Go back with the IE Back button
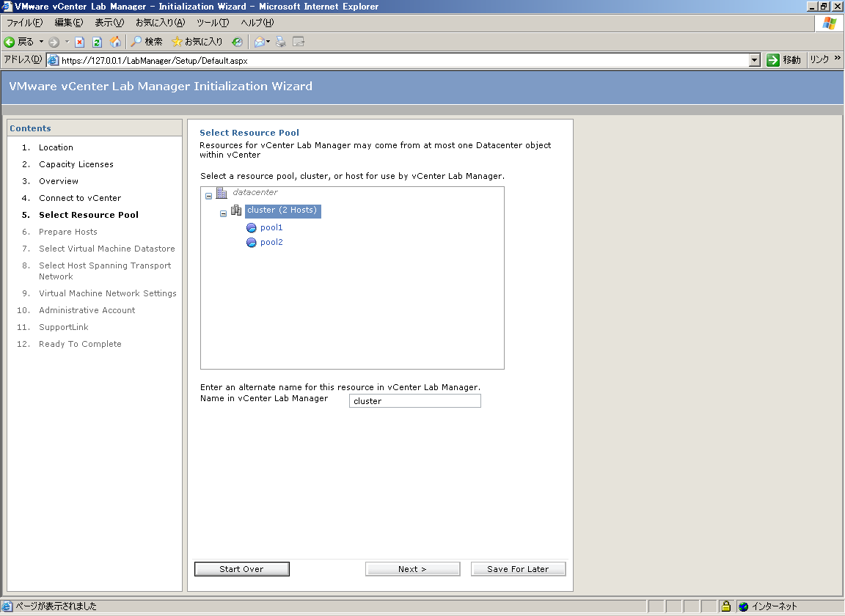The height and width of the screenshot is (616, 845). [18, 42]
